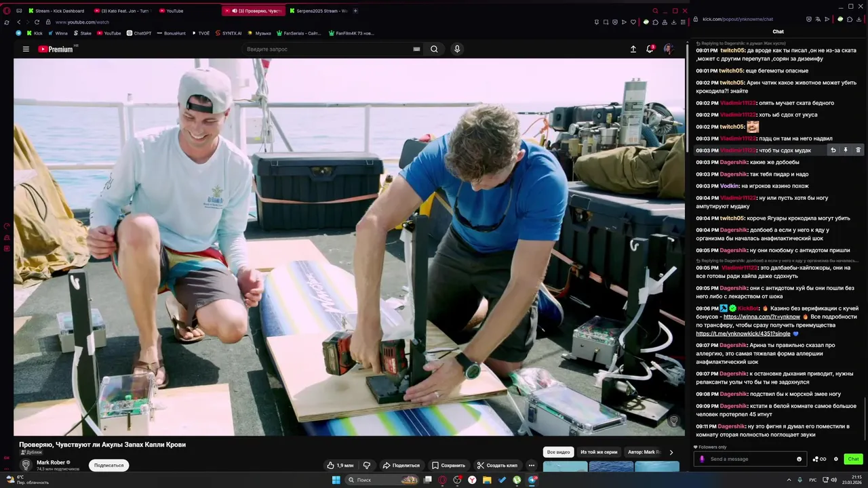868x488 pixels.
Task: Open YouTube hamburger guide menu
Action: [26, 49]
